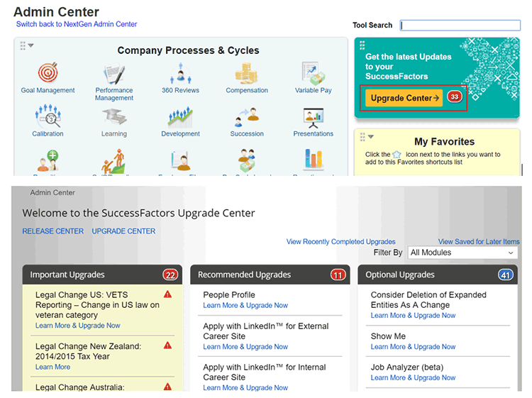The image size is (532, 398).
Task: Expand the My Favorites panel menu arrow
Action: point(371,136)
